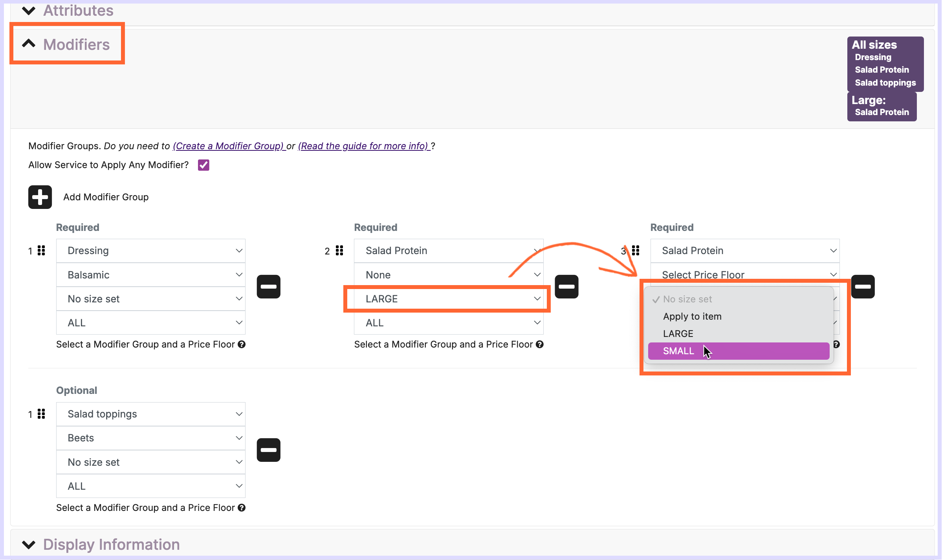Remove the Salad toppings optional group
942x560 pixels.
pos(268,450)
